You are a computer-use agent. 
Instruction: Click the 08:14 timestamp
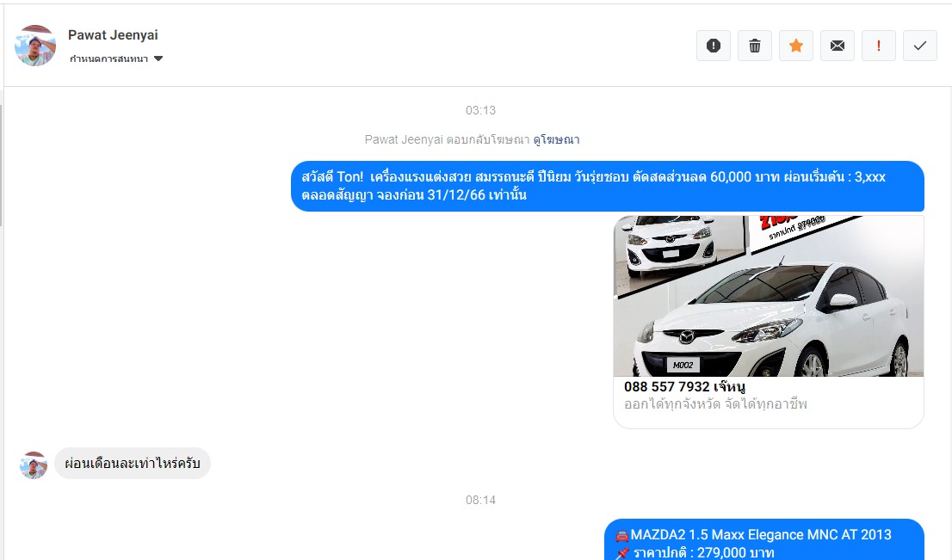click(x=481, y=500)
